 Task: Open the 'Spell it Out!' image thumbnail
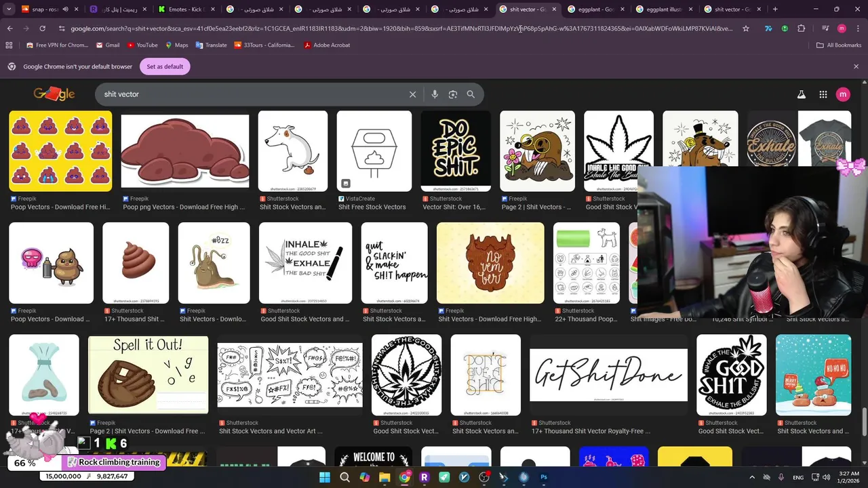click(148, 375)
